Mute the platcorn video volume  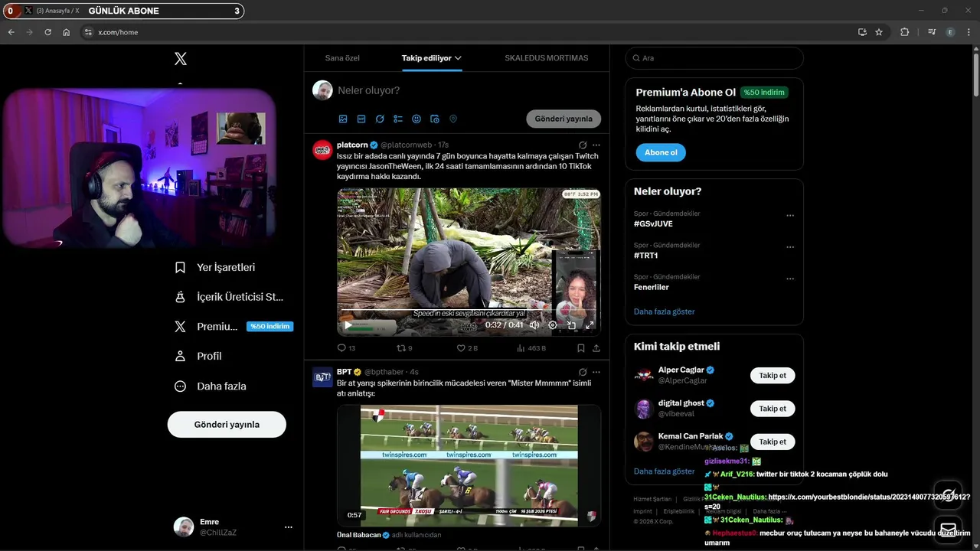(x=534, y=325)
